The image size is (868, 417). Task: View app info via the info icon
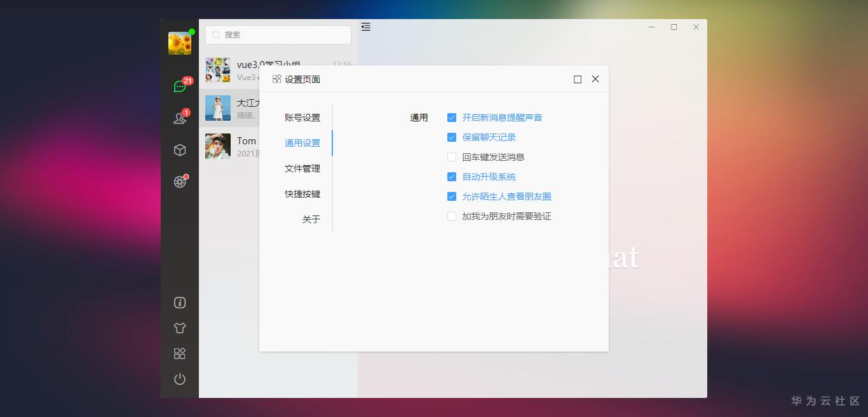(180, 303)
